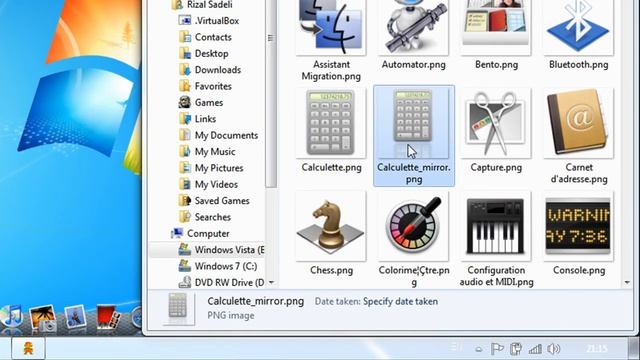
Task: Open the .VirtualBox folder in tree
Action: (x=209, y=20)
